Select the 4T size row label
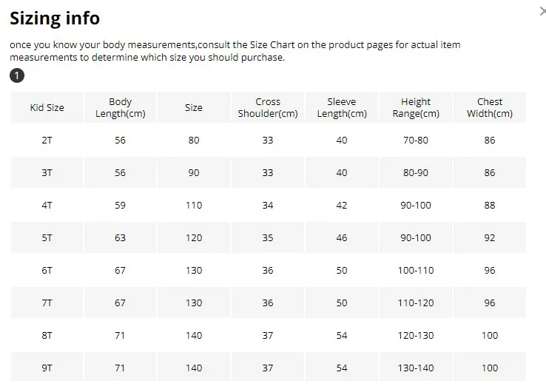The image size is (546, 392). pyautogui.click(x=47, y=206)
